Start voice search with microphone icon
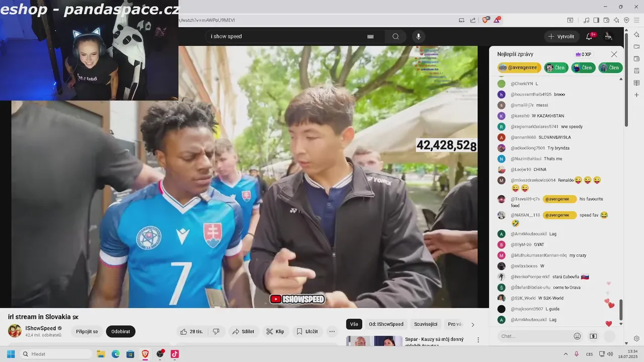The width and height of the screenshot is (644, 362). click(x=418, y=36)
